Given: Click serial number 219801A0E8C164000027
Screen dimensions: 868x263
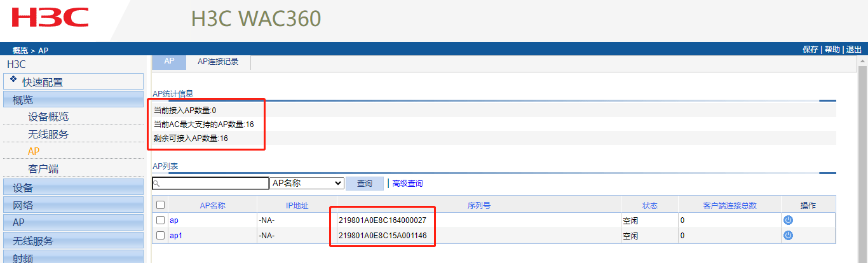Looking at the screenshot, I should tap(382, 220).
